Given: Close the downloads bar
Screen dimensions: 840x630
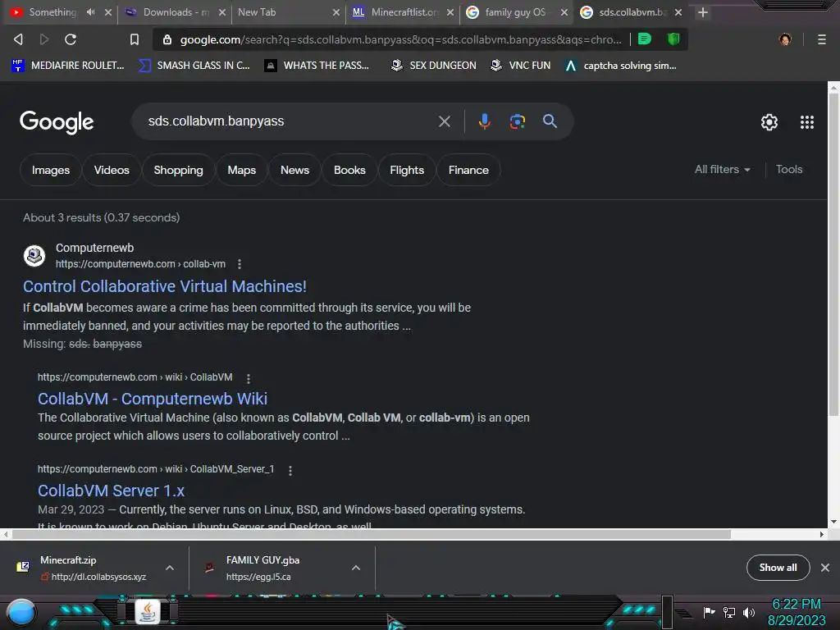Looking at the screenshot, I should coord(825,568).
